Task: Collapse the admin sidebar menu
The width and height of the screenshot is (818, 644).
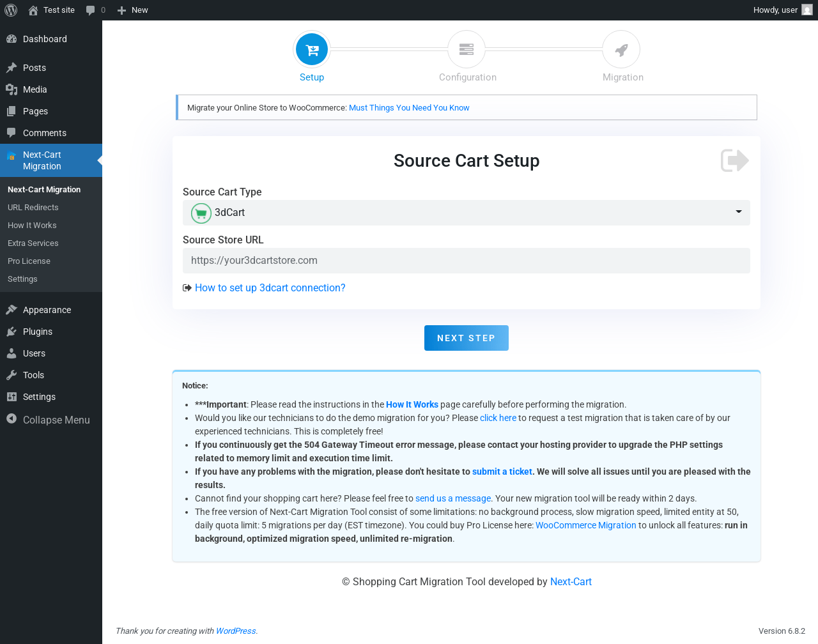Action: click(x=51, y=420)
